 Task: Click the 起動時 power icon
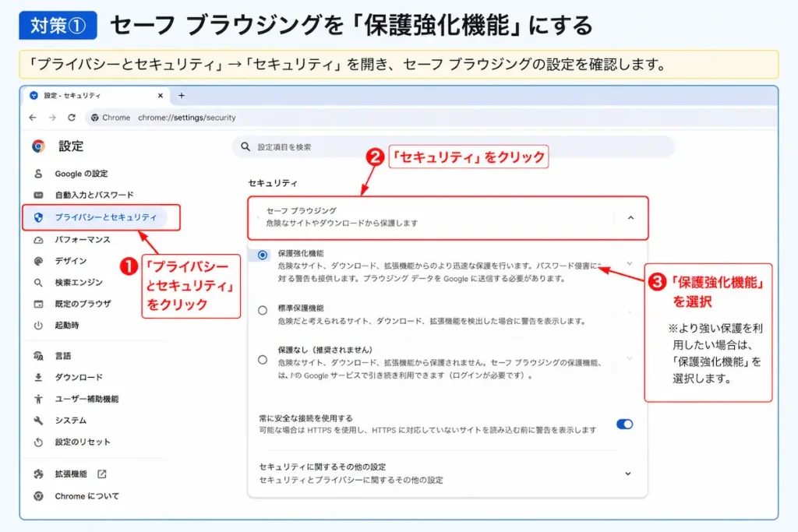click(38, 326)
